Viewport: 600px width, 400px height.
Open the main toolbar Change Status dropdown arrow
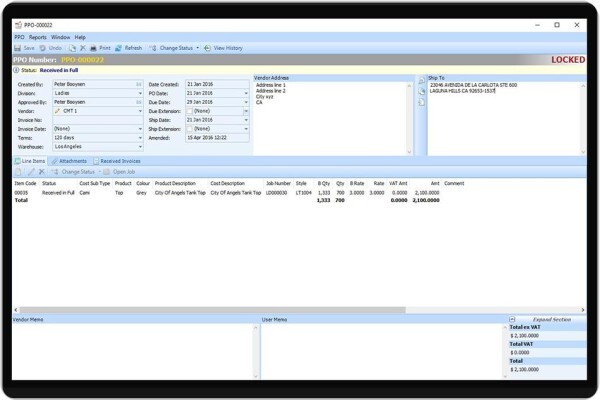coord(197,48)
